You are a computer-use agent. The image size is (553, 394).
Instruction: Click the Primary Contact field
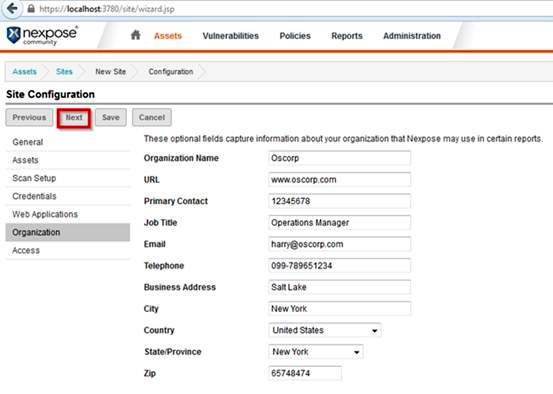coord(339,201)
